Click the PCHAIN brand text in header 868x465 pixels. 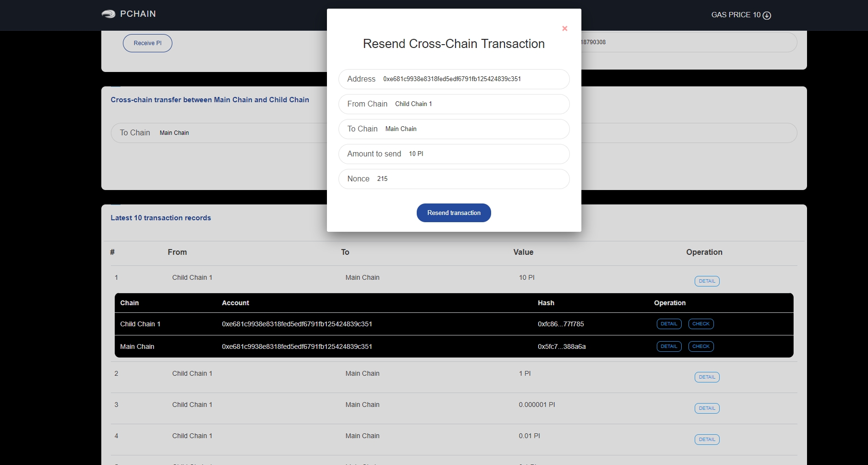coord(138,14)
